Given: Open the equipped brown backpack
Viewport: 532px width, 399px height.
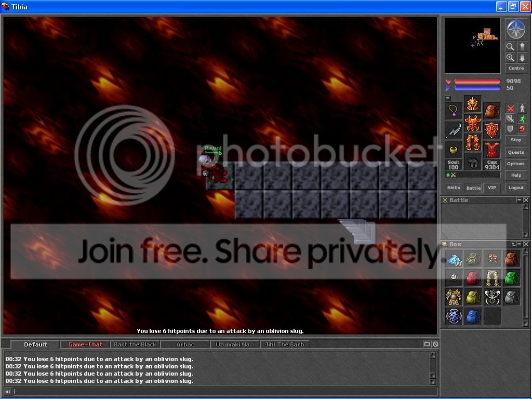Looking at the screenshot, I should pyautogui.click(x=491, y=111).
